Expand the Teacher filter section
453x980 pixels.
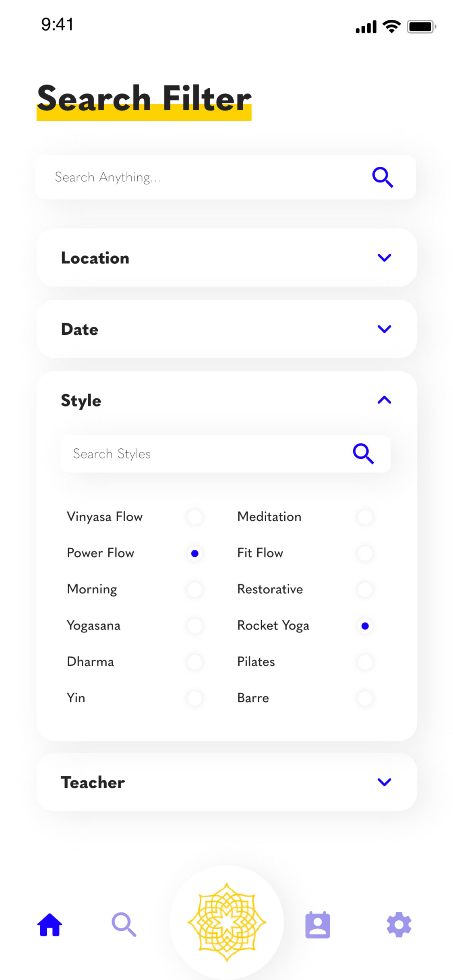(x=384, y=782)
